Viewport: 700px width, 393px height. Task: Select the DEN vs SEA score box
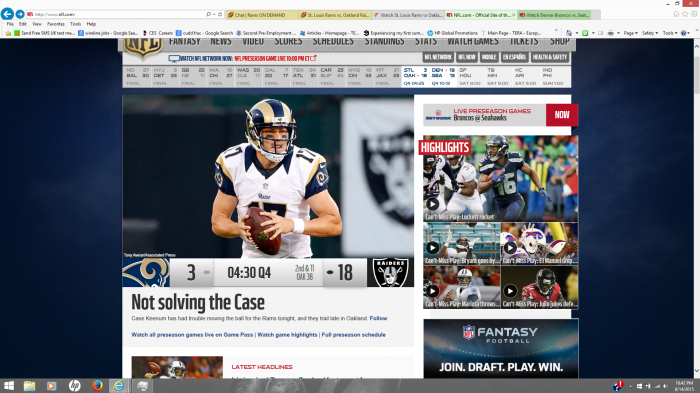coord(443,76)
